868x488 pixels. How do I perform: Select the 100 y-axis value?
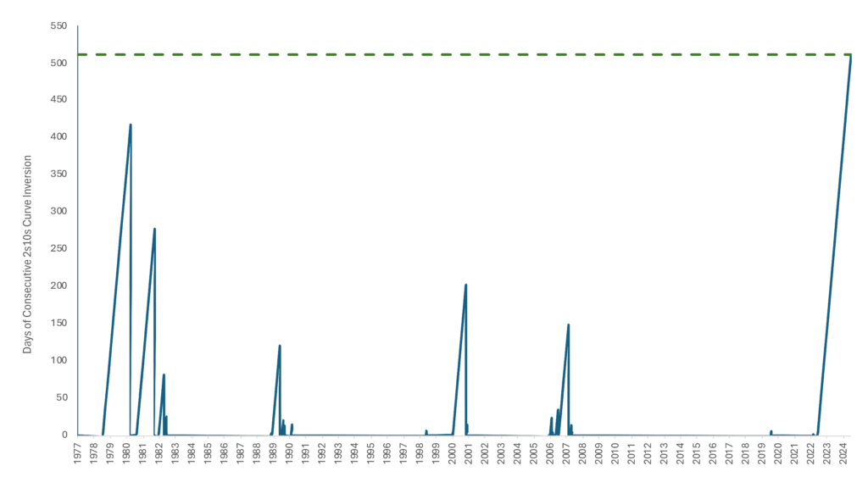[58, 360]
